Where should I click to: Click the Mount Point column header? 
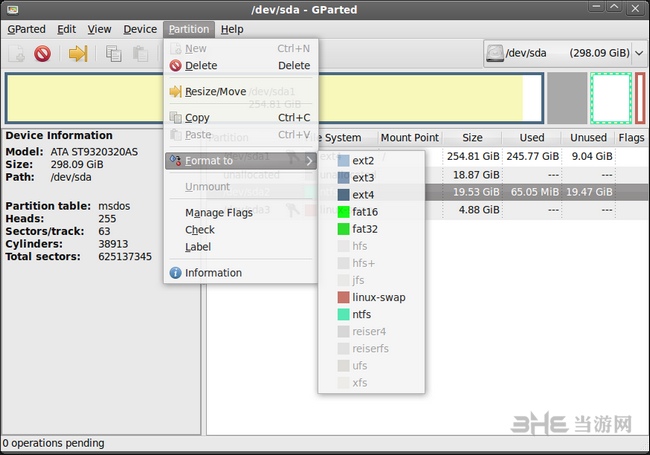pyautogui.click(x=410, y=138)
